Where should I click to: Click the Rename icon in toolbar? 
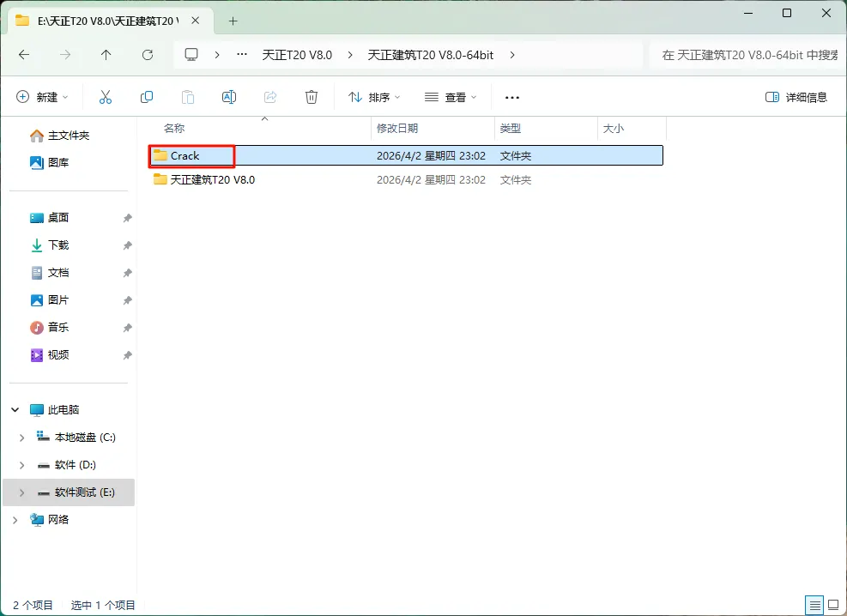click(x=229, y=97)
